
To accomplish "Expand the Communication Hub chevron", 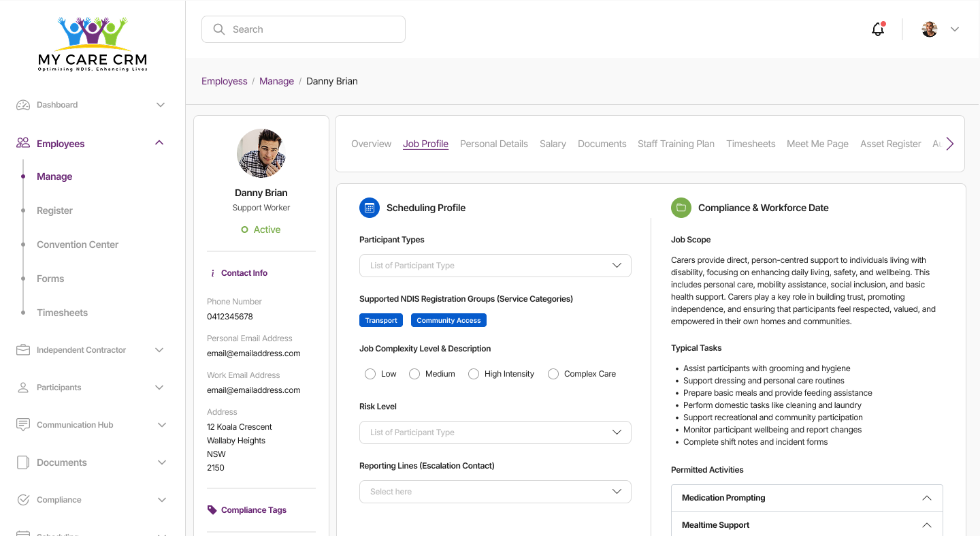I will 162,425.
